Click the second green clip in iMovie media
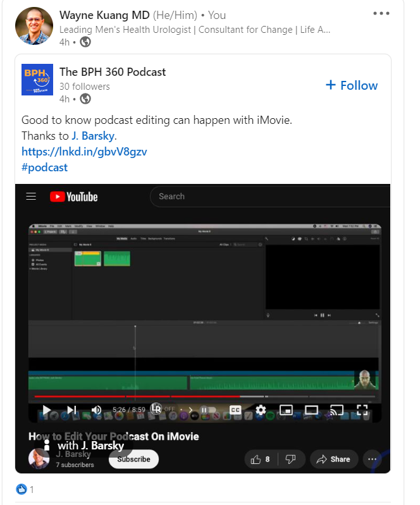Image resolution: width=420 pixels, height=505 pixels. (117, 259)
